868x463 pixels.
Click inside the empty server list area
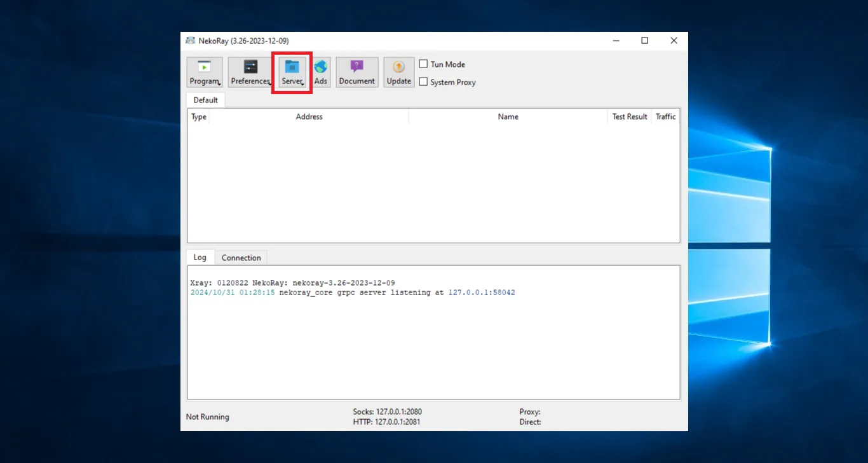pos(433,183)
